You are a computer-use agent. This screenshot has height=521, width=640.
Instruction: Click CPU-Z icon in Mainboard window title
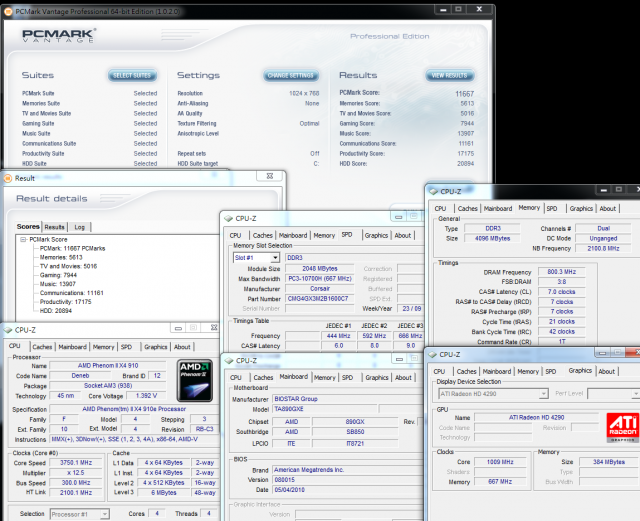pyautogui.click(x=229, y=361)
